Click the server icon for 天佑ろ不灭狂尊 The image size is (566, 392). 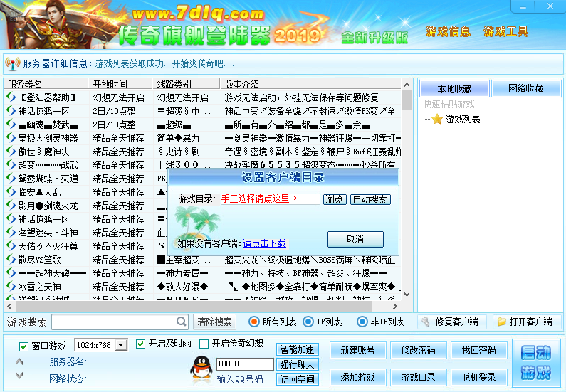point(11,246)
